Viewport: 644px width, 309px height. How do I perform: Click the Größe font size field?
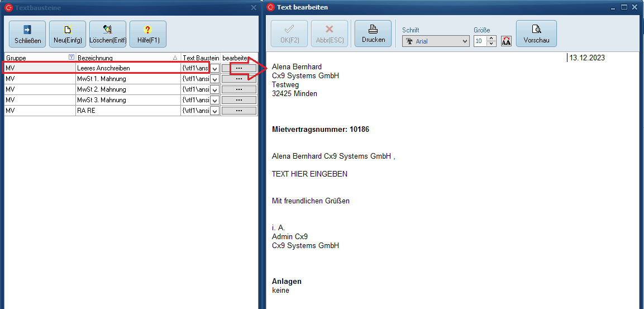click(480, 41)
